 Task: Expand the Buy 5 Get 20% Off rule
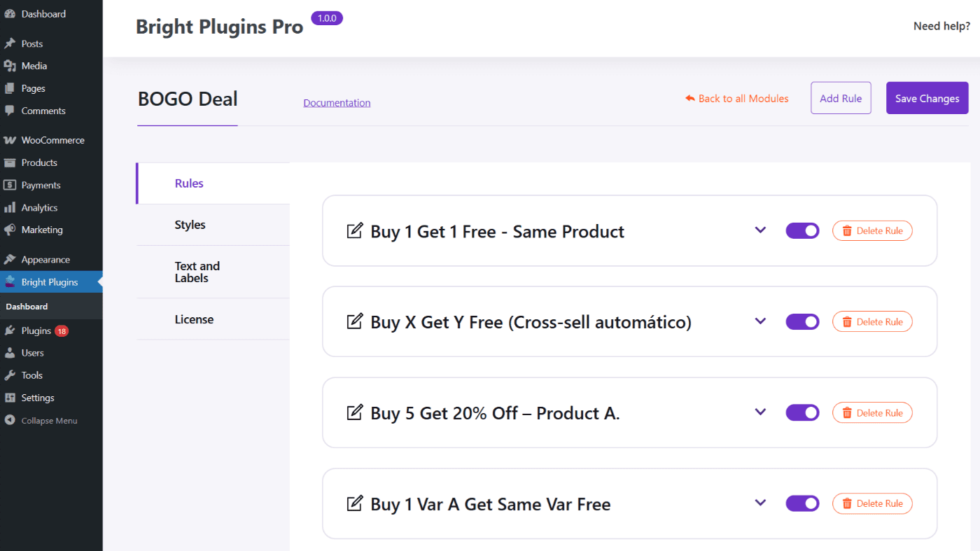click(761, 412)
